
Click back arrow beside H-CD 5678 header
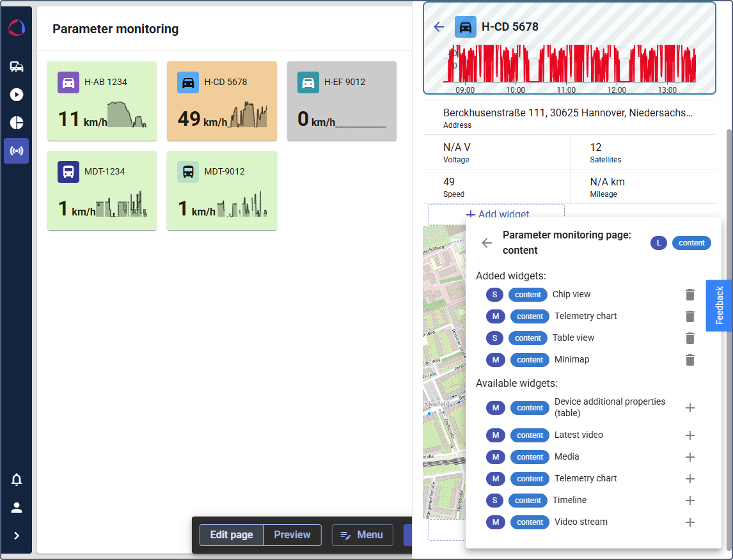[439, 27]
